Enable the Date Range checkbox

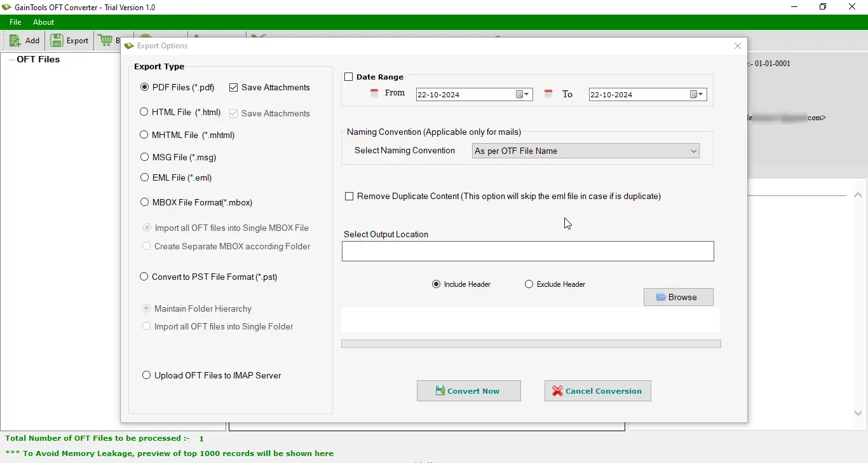[x=349, y=77]
